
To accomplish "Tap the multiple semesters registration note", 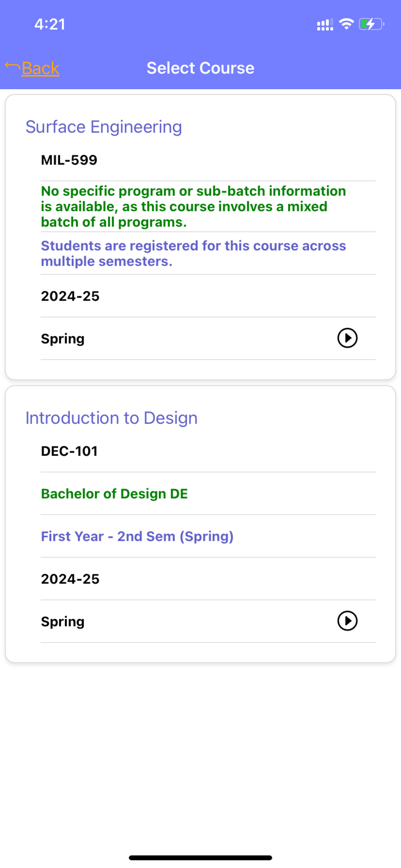I will pyautogui.click(x=193, y=253).
